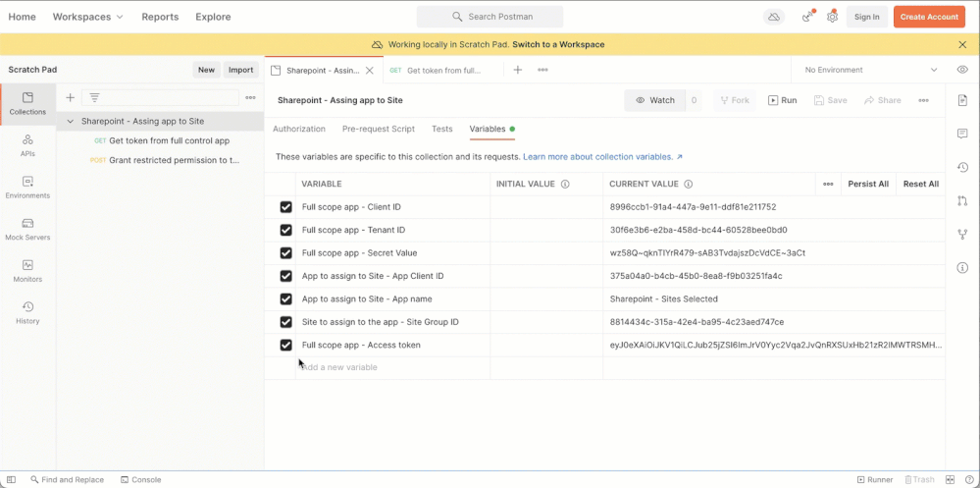This screenshot has height=488, width=980.
Task: Open Reports in top navigation
Action: coord(160,17)
